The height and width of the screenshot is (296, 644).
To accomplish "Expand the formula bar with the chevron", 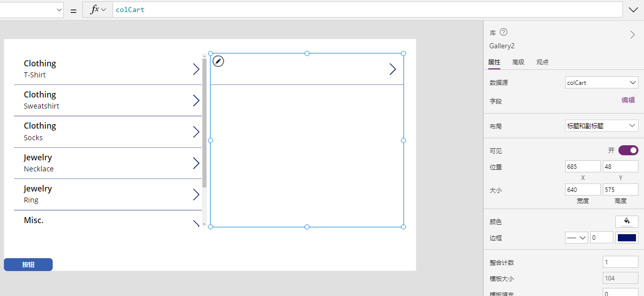I will 632,10.
